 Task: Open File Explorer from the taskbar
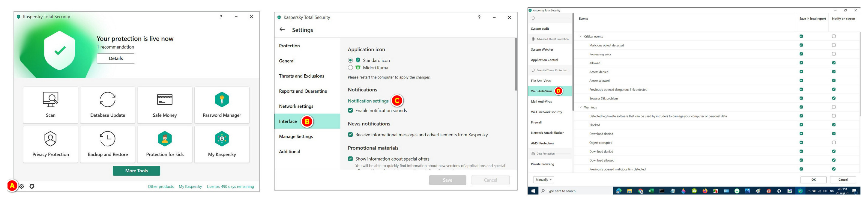click(x=630, y=191)
